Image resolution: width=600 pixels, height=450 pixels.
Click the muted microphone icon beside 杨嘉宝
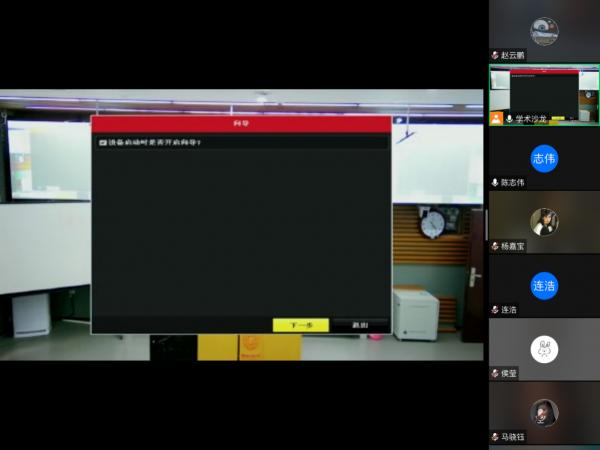tap(494, 246)
